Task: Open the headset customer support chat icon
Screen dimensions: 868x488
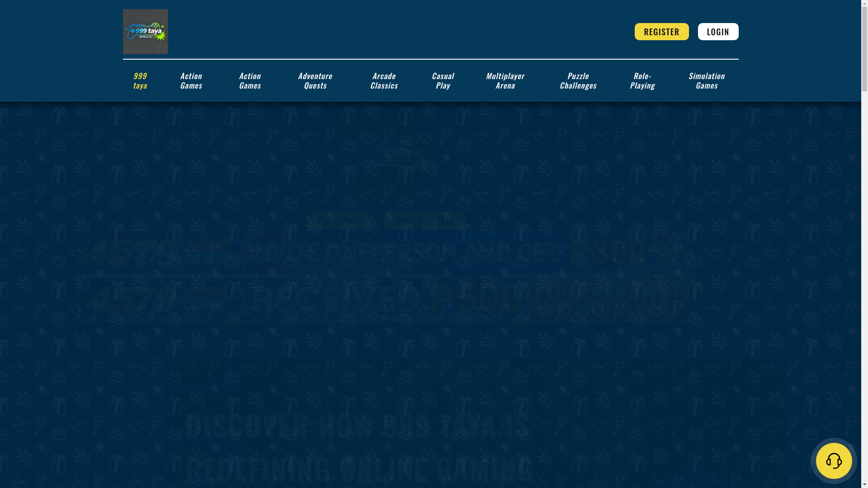Action: [834, 460]
